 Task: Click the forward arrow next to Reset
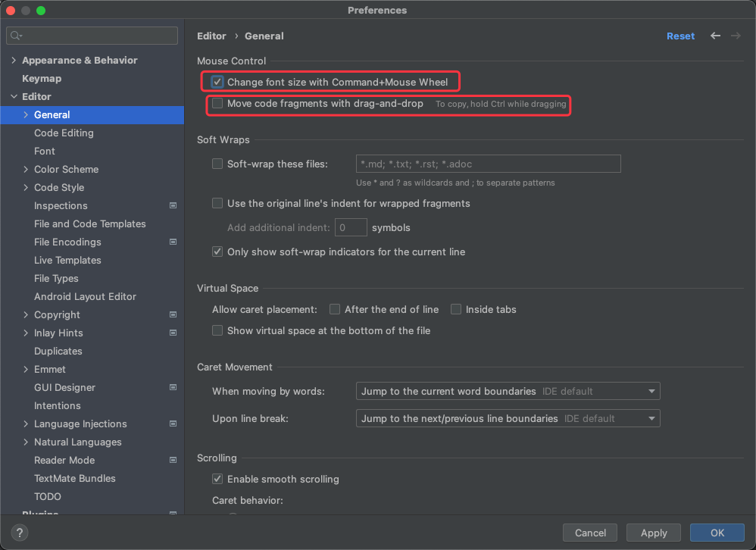736,36
